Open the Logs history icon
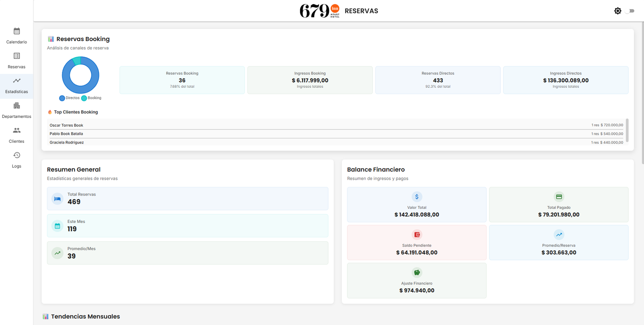 pyautogui.click(x=17, y=155)
